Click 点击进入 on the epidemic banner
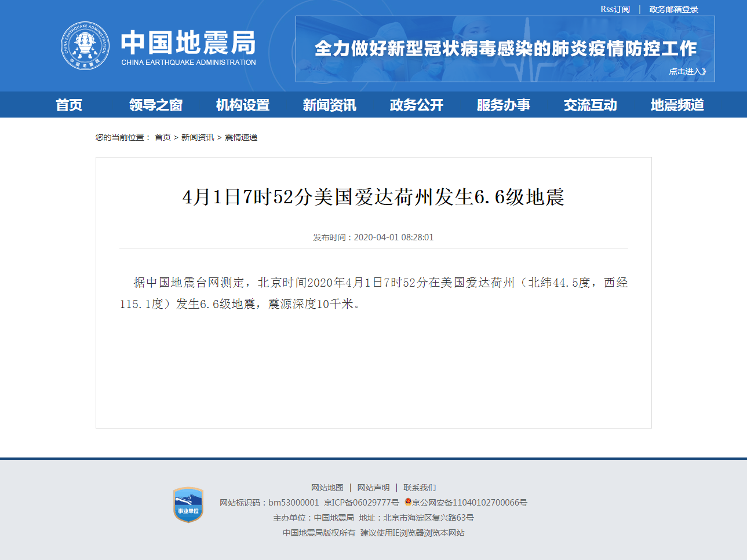Image resolution: width=747 pixels, height=560 pixels. click(x=687, y=71)
